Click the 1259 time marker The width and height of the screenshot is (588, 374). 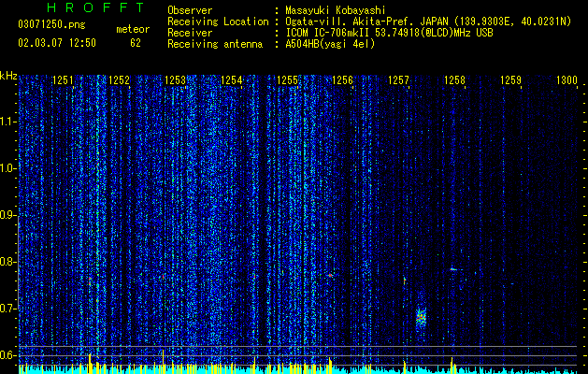pyautogui.click(x=510, y=80)
